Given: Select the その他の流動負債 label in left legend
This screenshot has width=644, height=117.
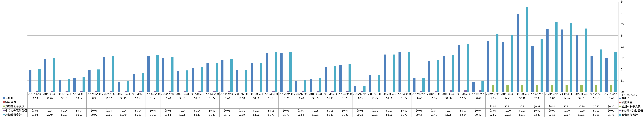Looking at the screenshot, I should pos(16,111).
